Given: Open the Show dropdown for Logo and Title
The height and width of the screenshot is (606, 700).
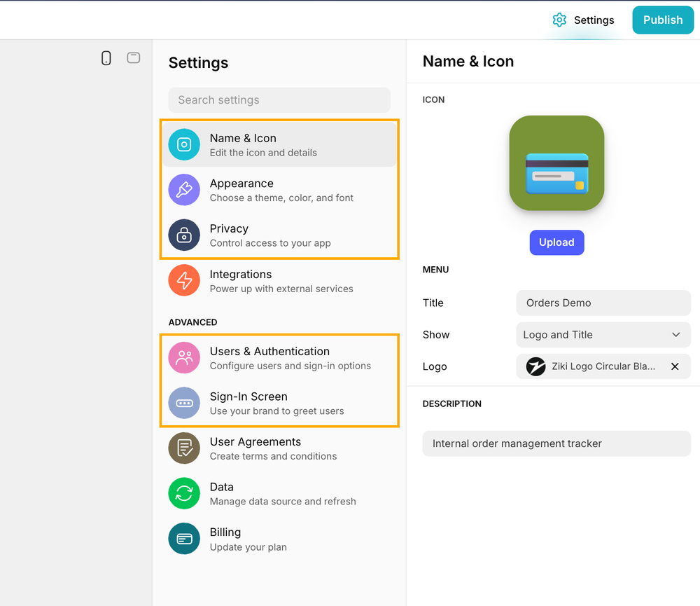Looking at the screenshot, I should coord(603,335).
